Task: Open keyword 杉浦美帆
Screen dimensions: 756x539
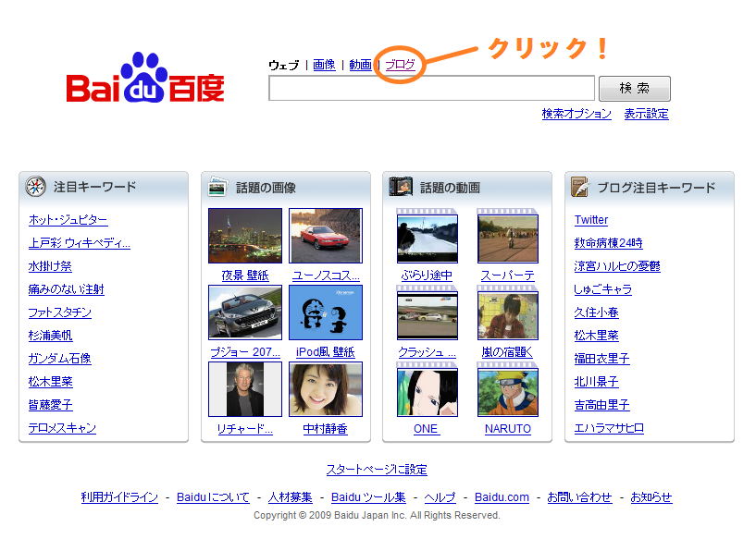Action: point(50,336)
